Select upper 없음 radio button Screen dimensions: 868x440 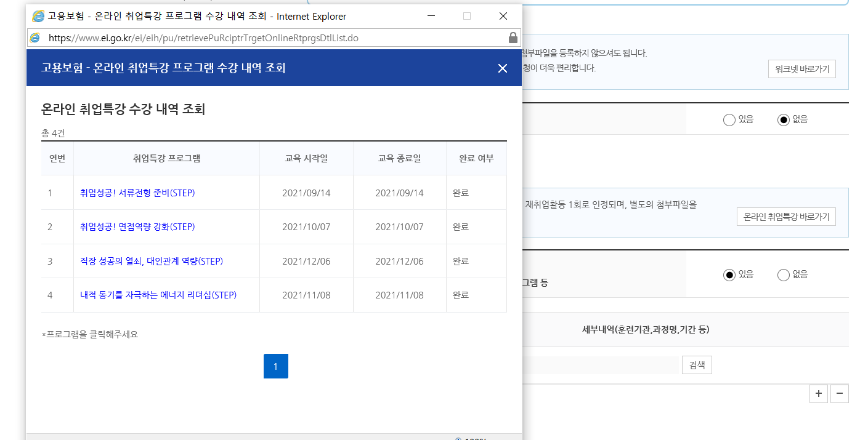784,120
